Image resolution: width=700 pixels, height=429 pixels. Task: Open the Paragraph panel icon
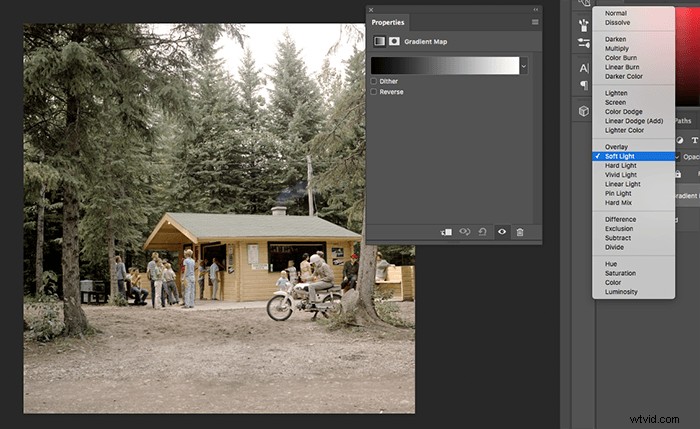[584, 85]
